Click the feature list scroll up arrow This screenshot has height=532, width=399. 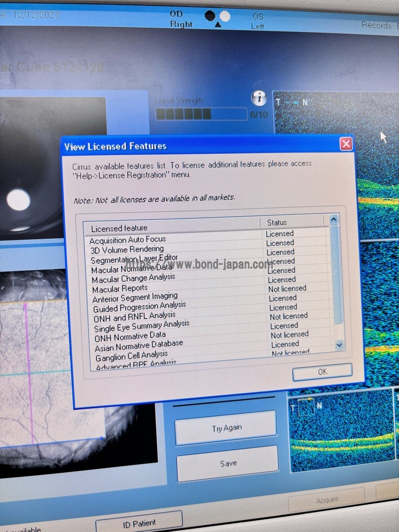[334, 220]
